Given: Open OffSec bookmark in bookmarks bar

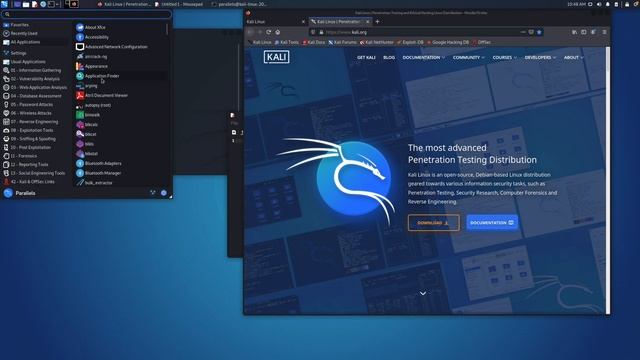Looking at the screenshot, I should 482,42.
